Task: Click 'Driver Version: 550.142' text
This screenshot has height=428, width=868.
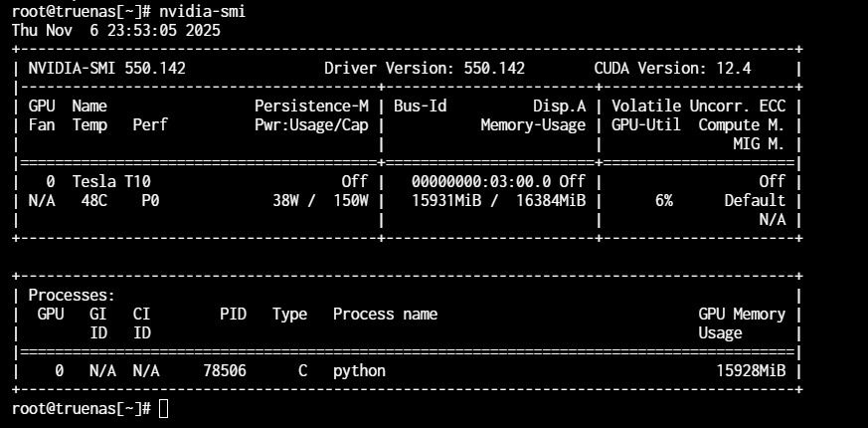Action: [425, 69]
